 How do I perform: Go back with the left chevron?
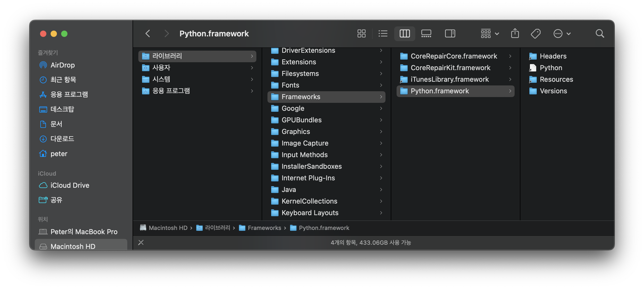point(148,33)
